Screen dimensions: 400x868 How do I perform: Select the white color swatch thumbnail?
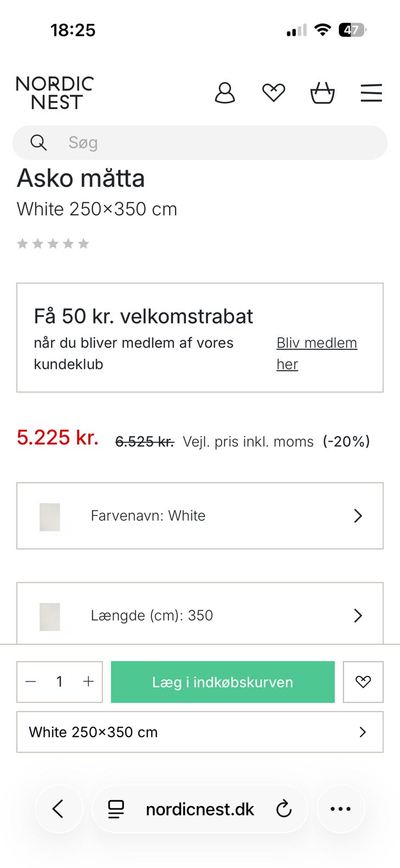click(x=50, y=516)
